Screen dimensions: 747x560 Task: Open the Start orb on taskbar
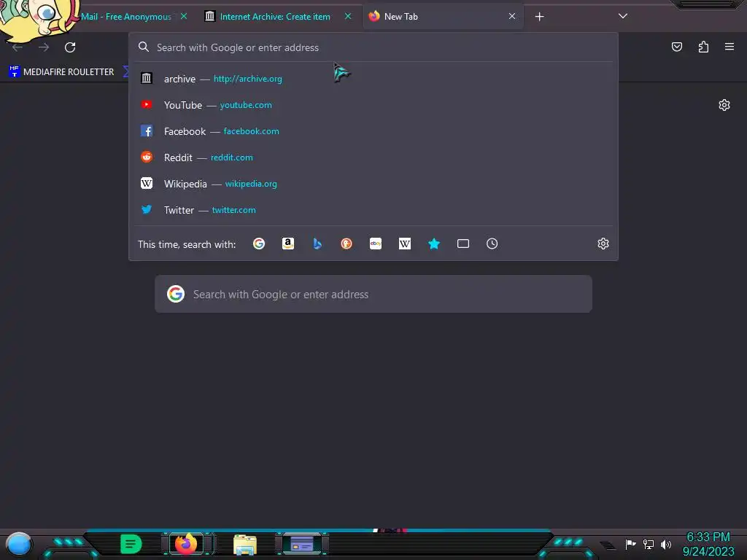point(19,544)
